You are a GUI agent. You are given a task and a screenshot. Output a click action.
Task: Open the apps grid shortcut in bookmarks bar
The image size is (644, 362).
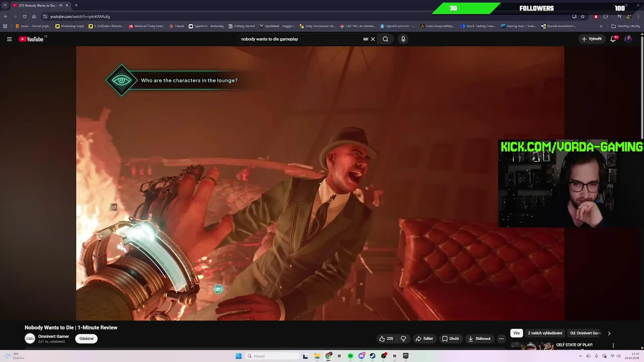click(x=5, y=26)
